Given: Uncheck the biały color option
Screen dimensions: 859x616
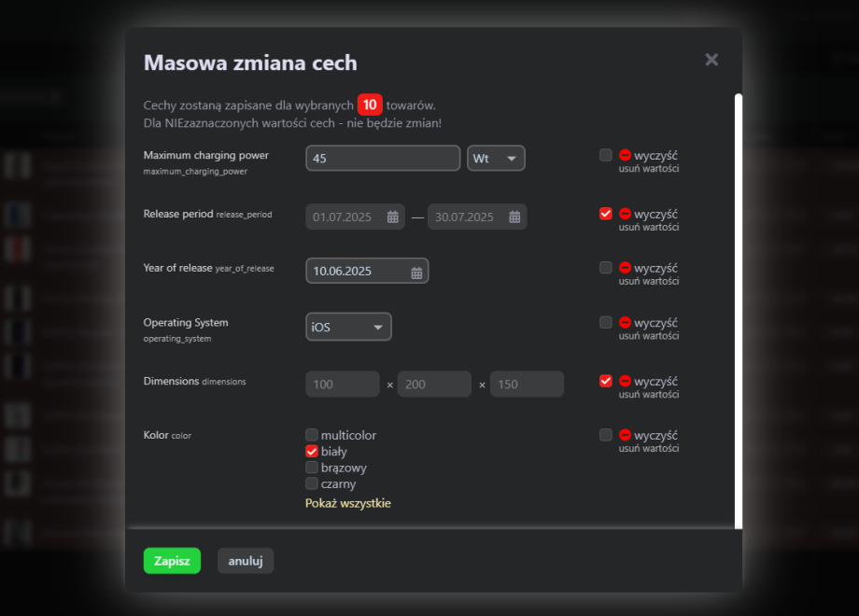Looking at the screenshot, I should (312, 451).
